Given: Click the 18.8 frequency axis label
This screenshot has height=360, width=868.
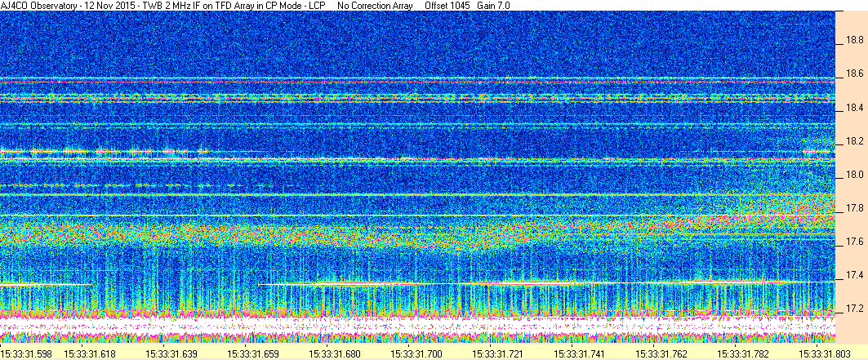Looking at the screenshot, I should point(855,40).
